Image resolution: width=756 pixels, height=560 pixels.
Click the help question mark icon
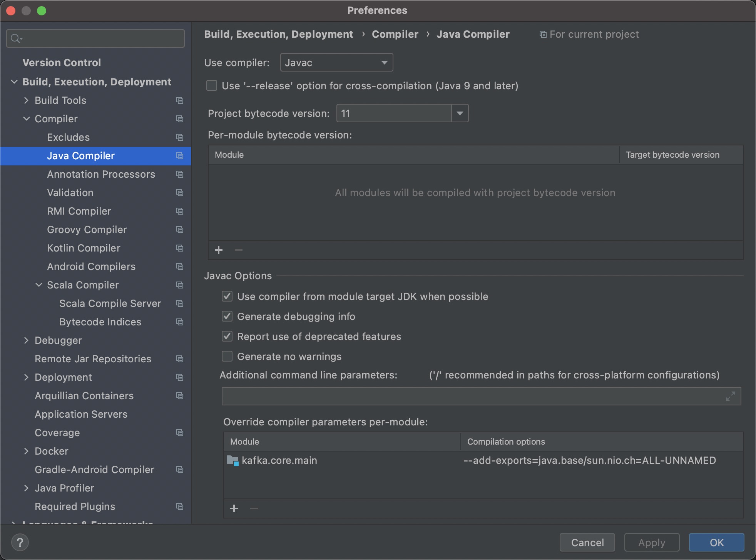pos(20,542)
